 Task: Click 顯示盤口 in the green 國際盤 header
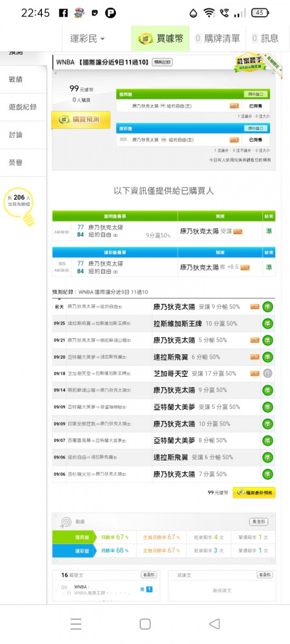[256, 94]
